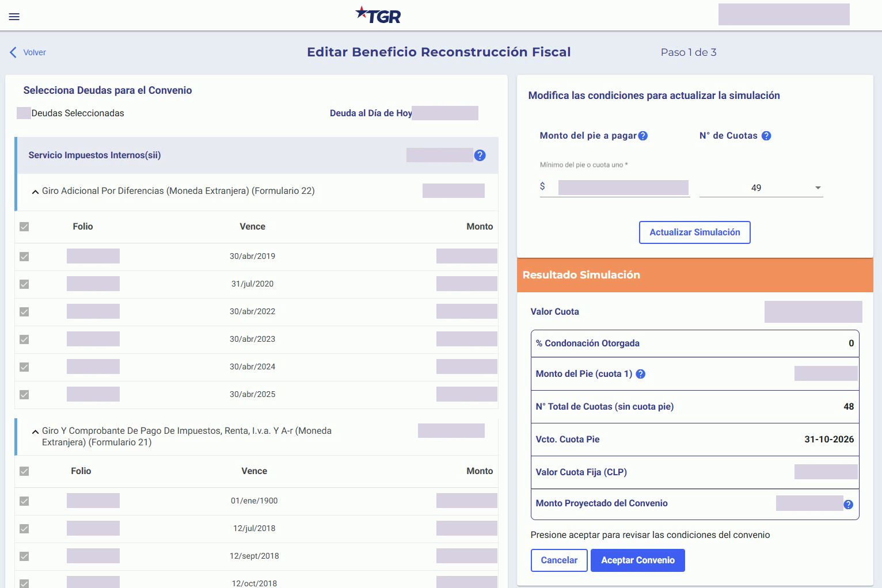This screenshot has width=882, height=588.
Task: Click the Monto del pie input field
Action: [615, 188]
